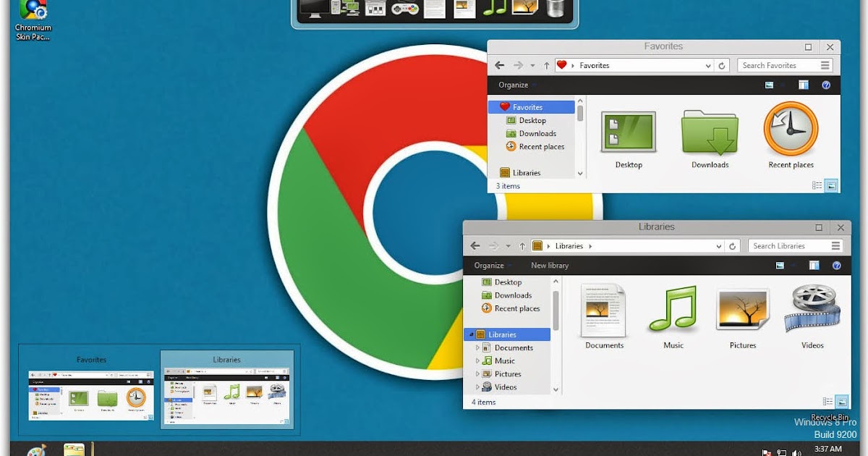Open the Recent places clock icon in Favorites
The image size is (868, 456).
[791, 129]
